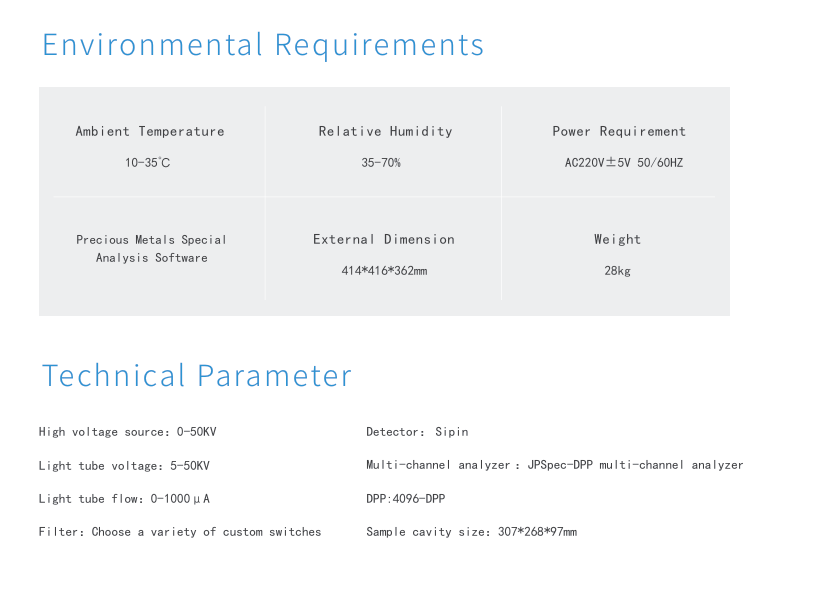Click the 35-70% humidity value
The height and width of the screenshot is (592, 827).
click(381, 163)
